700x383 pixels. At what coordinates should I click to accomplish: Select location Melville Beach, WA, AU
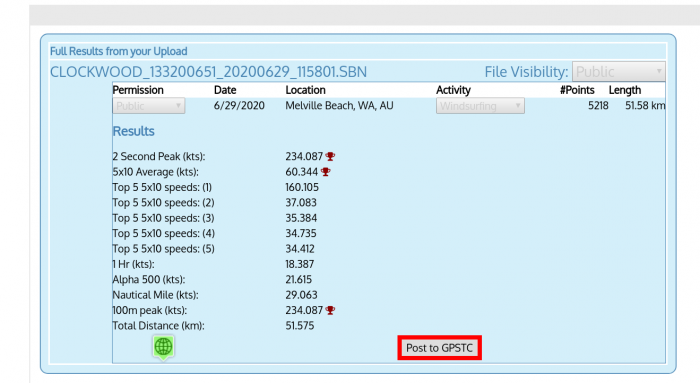339,106
